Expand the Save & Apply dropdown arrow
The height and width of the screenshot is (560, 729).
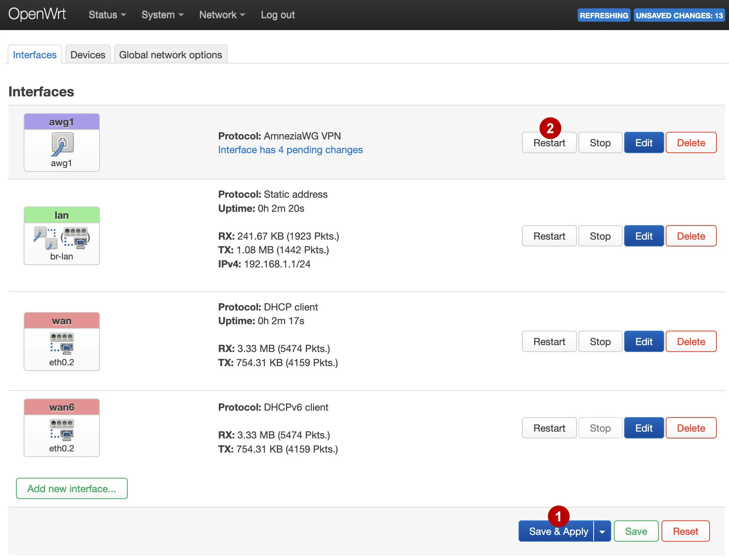[x=602, y=531]
